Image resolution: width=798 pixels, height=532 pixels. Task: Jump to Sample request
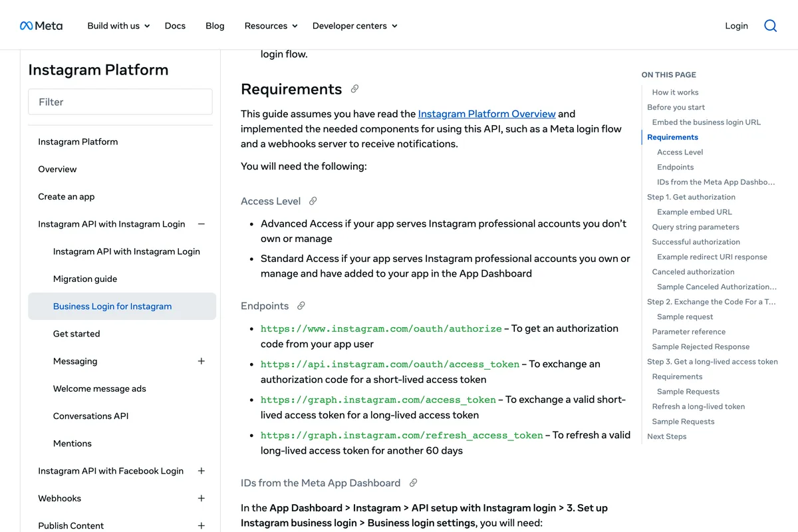click(685, 317)
